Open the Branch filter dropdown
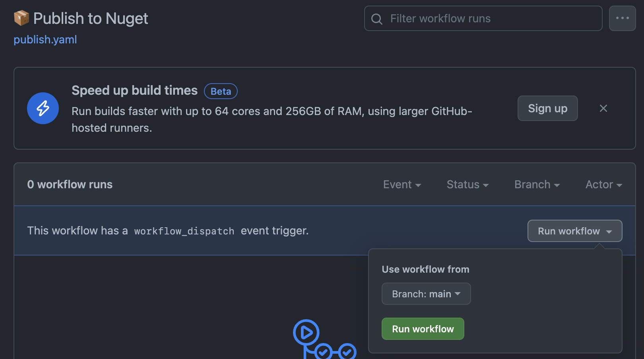 tap(537, 184)
